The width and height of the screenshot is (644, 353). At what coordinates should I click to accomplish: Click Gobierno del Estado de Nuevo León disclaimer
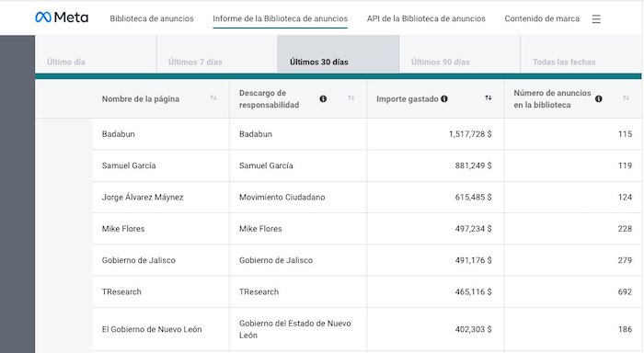click(295, 329)
